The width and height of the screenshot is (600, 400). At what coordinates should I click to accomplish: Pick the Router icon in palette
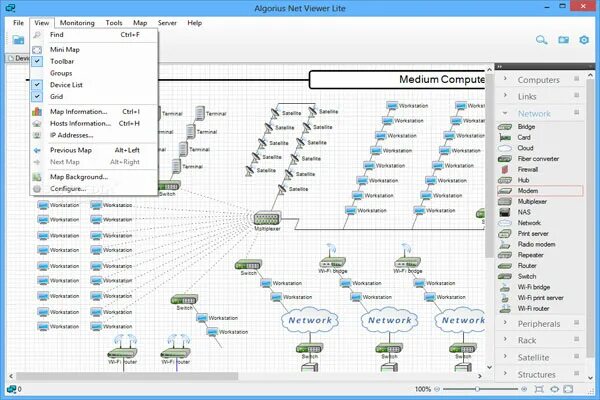pyautogui.click(x=505, y=266)
